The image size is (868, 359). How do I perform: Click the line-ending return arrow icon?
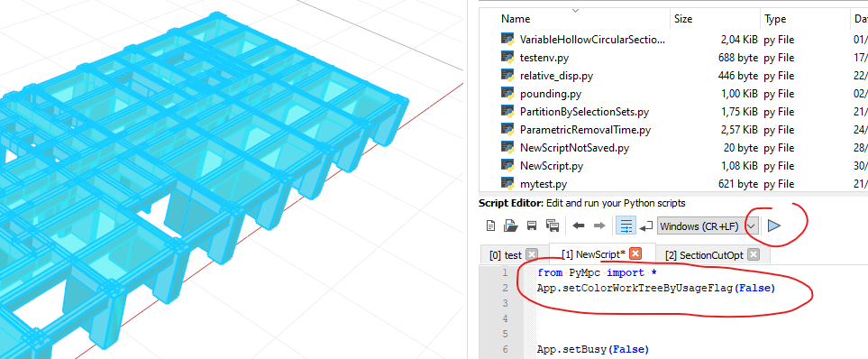click(x=645, y=226)
